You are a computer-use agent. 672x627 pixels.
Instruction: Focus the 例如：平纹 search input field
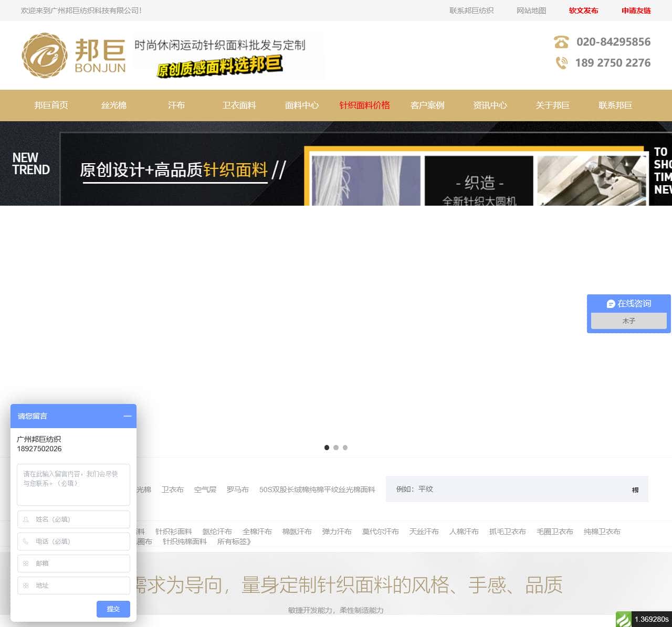(x=504, y=489)
